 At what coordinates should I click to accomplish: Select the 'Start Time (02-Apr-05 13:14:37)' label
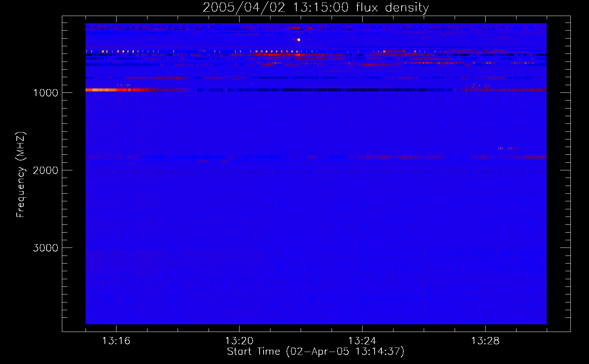(x=316, y=352)
